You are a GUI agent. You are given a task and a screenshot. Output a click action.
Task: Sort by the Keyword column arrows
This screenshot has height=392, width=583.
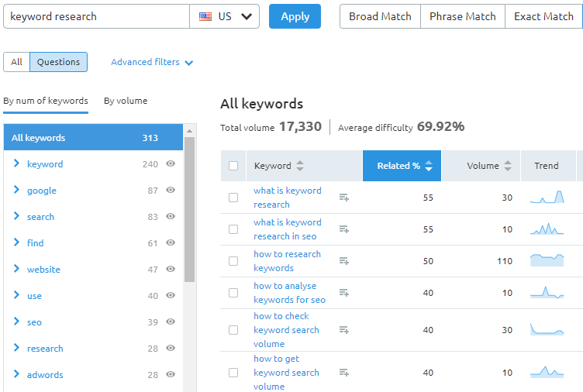coord(300,166)
